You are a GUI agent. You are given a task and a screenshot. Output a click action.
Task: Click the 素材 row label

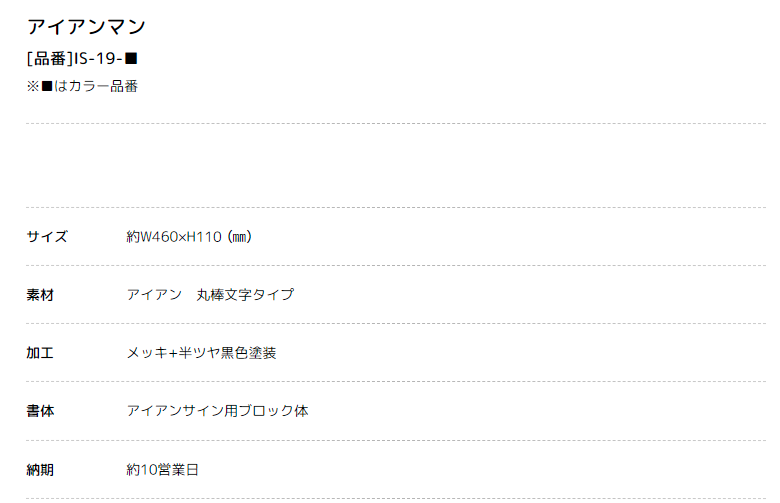40,295
